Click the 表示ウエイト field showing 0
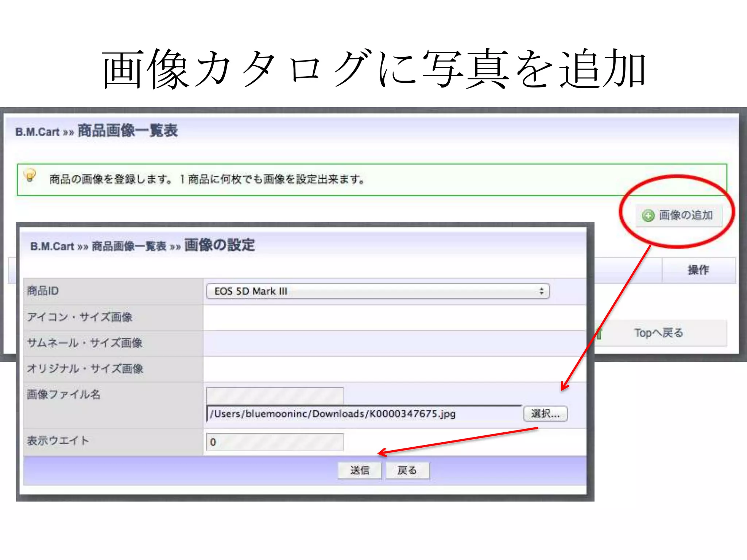Image resolution: width=747 pixels, height=560 pixels. (275, 442)
